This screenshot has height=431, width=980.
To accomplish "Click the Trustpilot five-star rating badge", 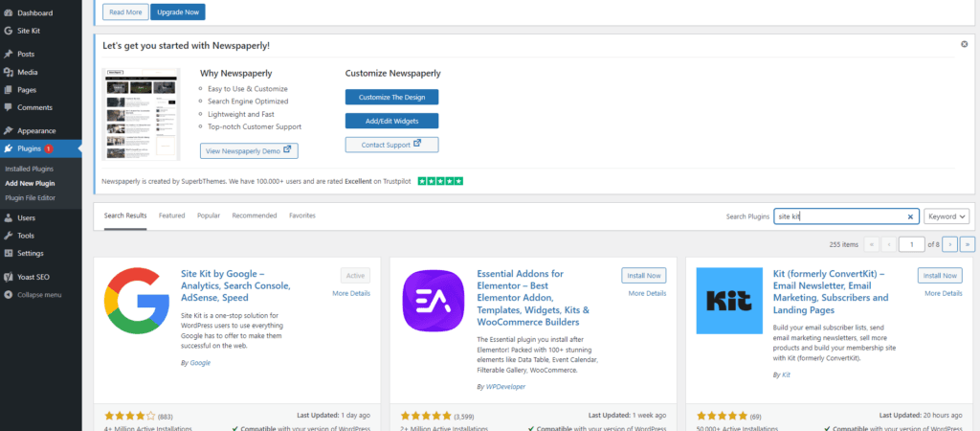I will (x=440, y=181).
